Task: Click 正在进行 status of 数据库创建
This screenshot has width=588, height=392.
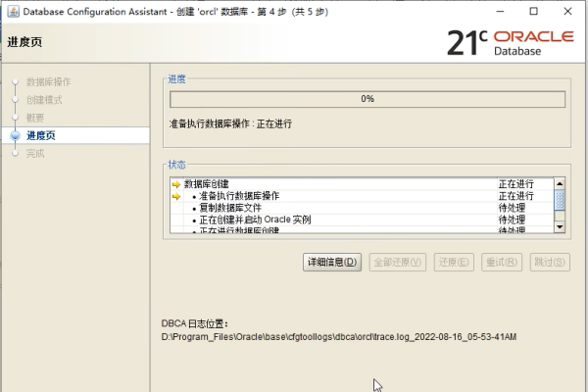Action: click(516, 184)
